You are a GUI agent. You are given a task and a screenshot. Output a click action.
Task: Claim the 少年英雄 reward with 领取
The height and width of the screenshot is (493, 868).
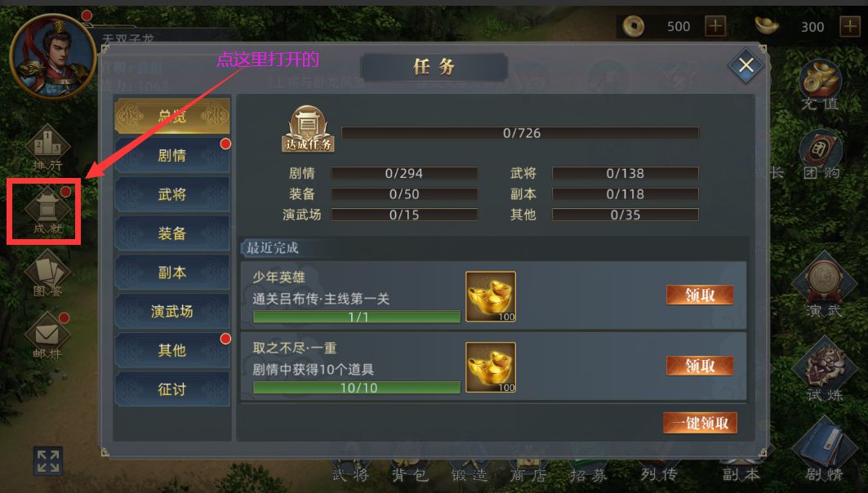click(700, 295)
